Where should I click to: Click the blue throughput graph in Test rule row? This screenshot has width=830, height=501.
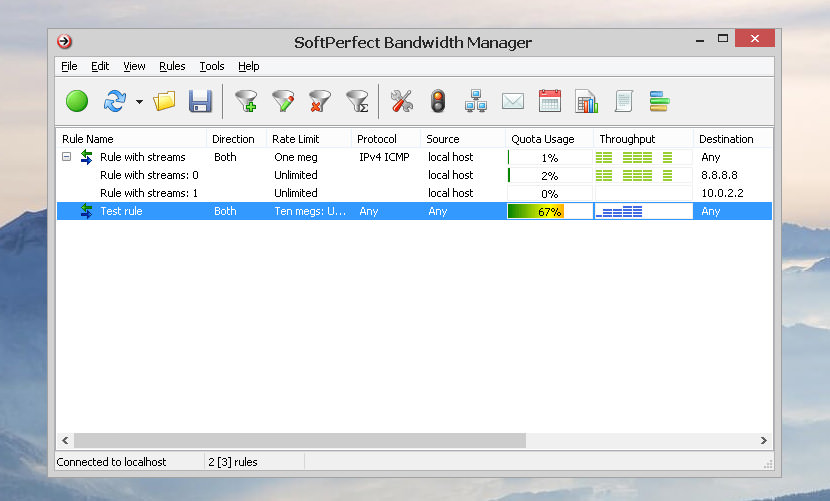pos(643,211)
